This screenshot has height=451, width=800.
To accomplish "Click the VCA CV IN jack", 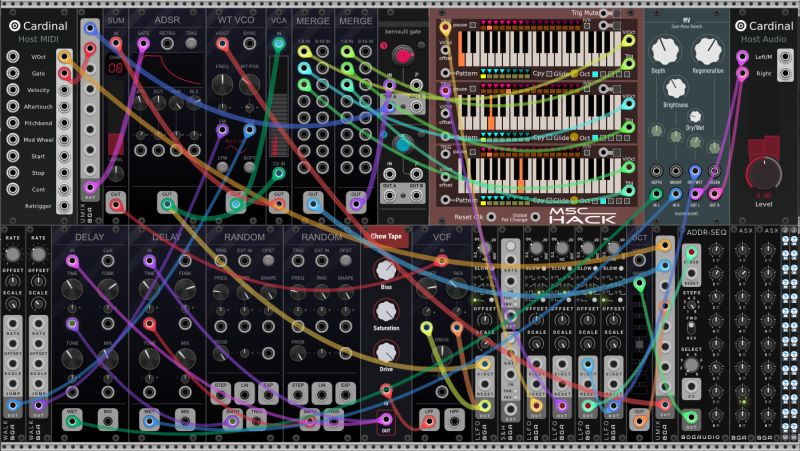I will [x=279, y=174].
